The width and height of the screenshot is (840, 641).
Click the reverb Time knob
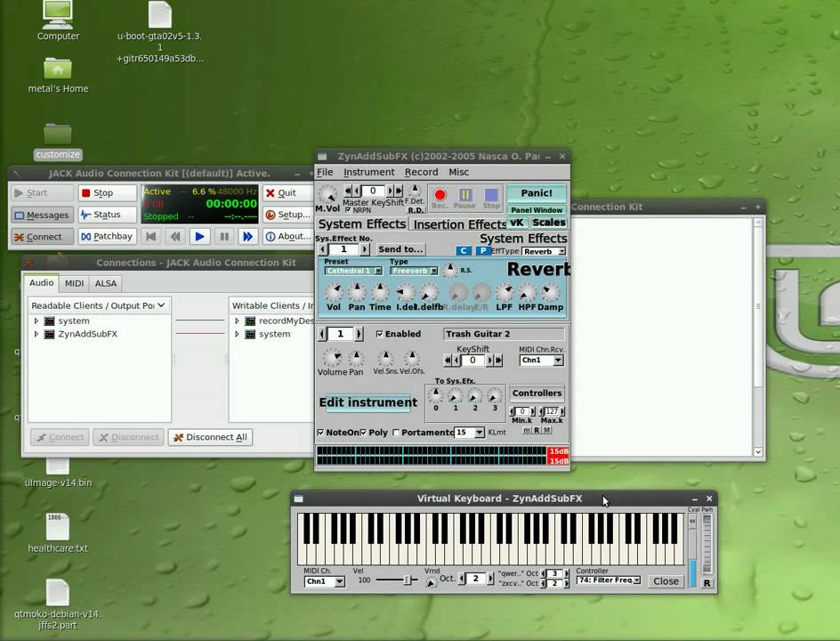pos(380,292)
